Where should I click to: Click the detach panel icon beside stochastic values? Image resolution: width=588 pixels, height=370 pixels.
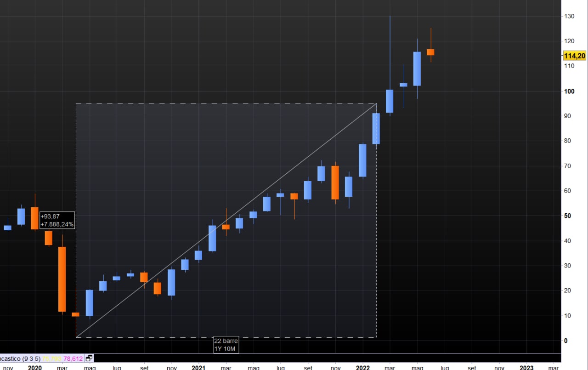pos(89,358)
